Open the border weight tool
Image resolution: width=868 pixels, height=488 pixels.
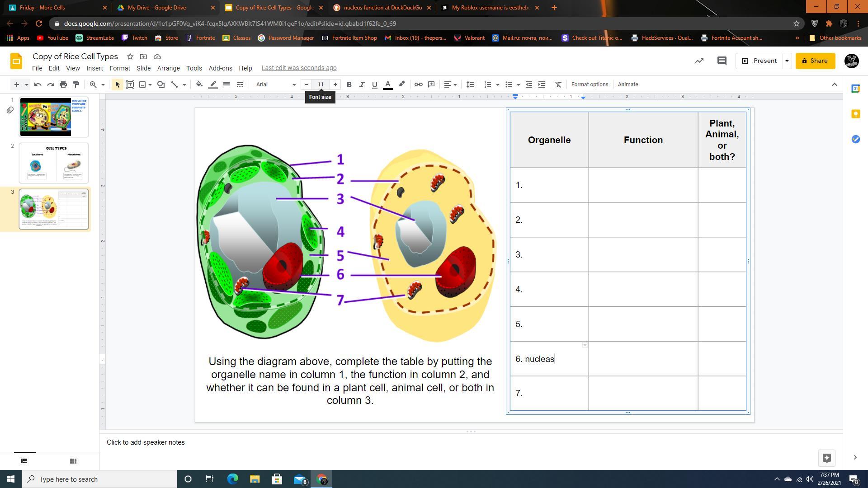pyautogui.click(x=226, y=84)
